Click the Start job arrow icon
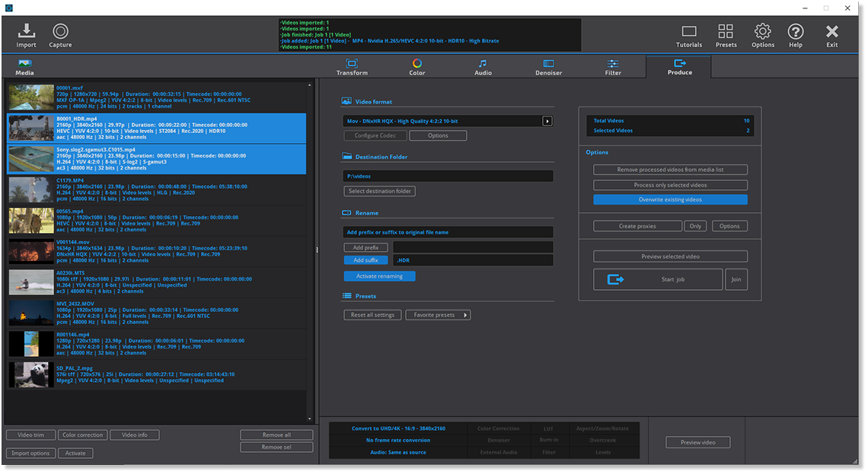 (615, 280)
